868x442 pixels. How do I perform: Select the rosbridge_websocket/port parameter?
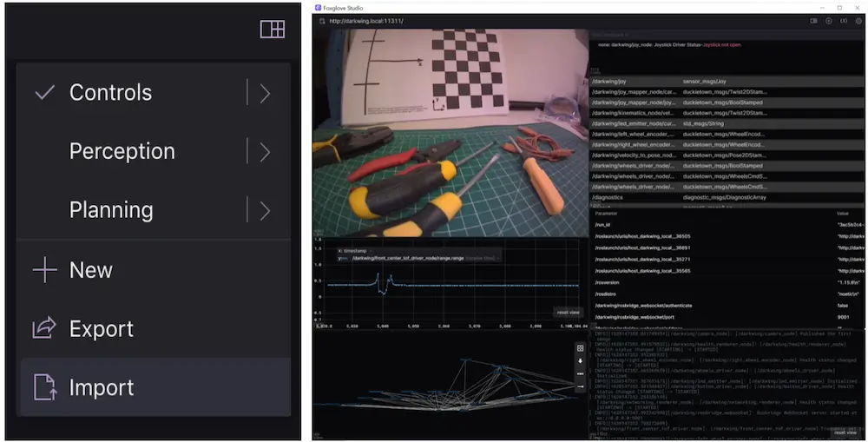[727, 317]
